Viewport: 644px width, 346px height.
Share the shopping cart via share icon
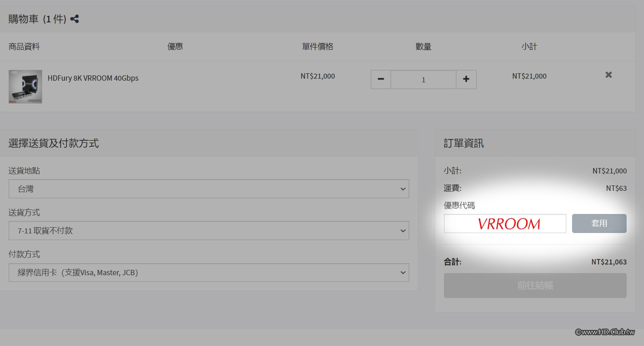[x=74, y=19]
